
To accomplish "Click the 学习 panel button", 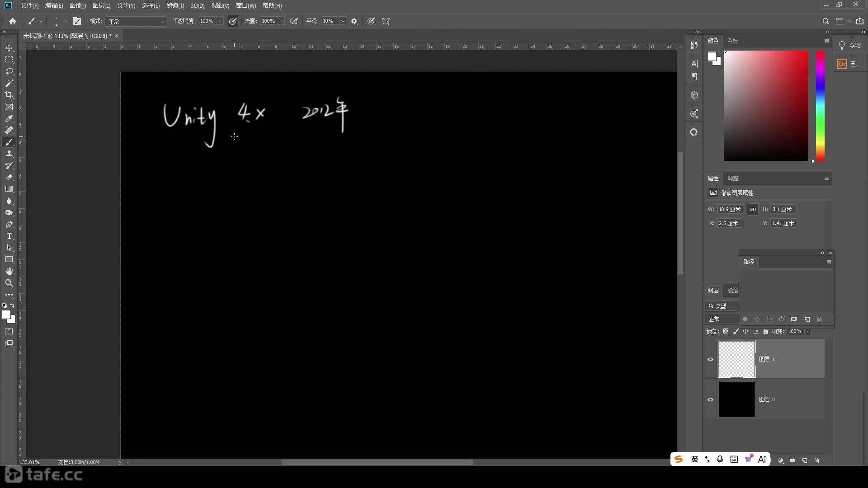I will point(849,46).
